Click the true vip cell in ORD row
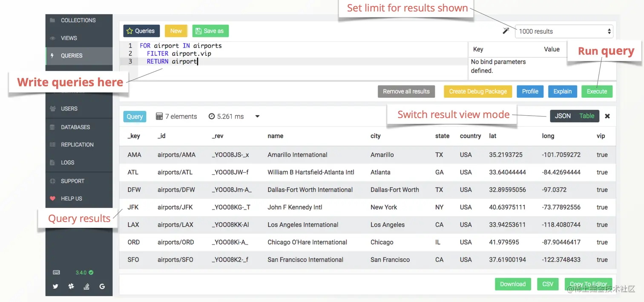The height and width of the screenshot is (302, 644). pyautogui.click(x=602, y=242)
